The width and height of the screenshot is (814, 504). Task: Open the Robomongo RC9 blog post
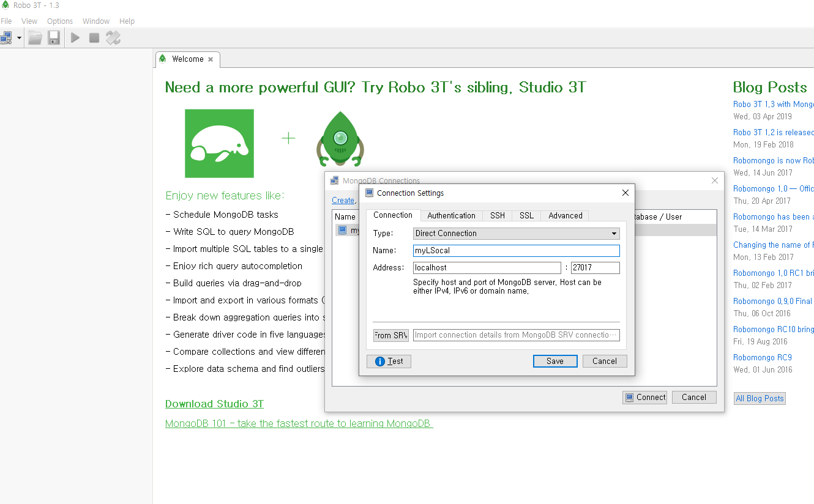[763, 358]
